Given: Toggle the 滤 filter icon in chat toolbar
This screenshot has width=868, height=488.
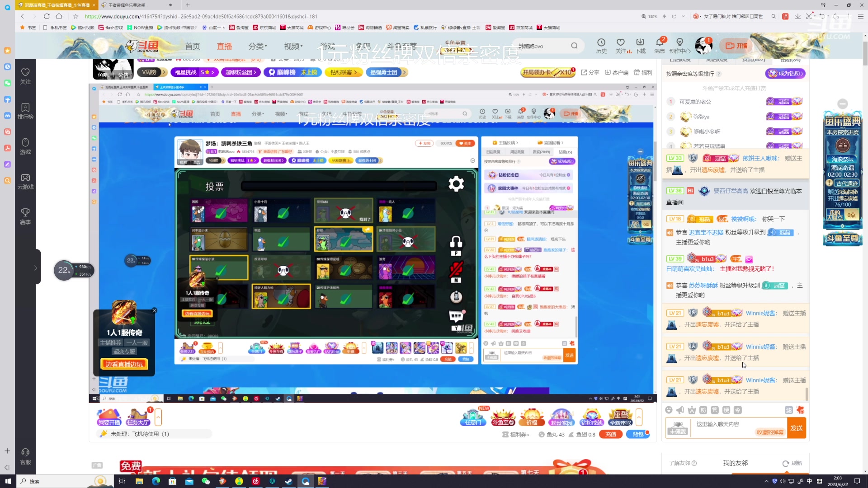Looking at the screenshot, I should 789,410.
